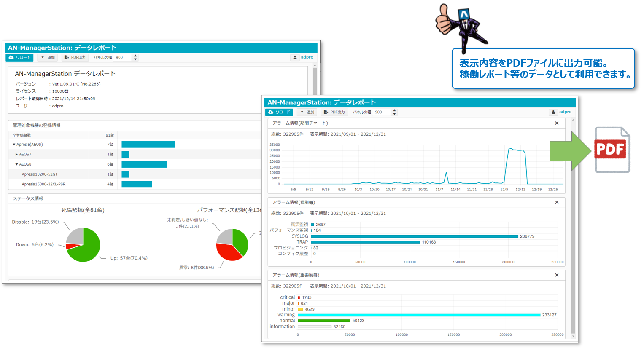Click the critical severity label
Image resolution: width=644 pixels, height=348 pixels.
[288, 297]
